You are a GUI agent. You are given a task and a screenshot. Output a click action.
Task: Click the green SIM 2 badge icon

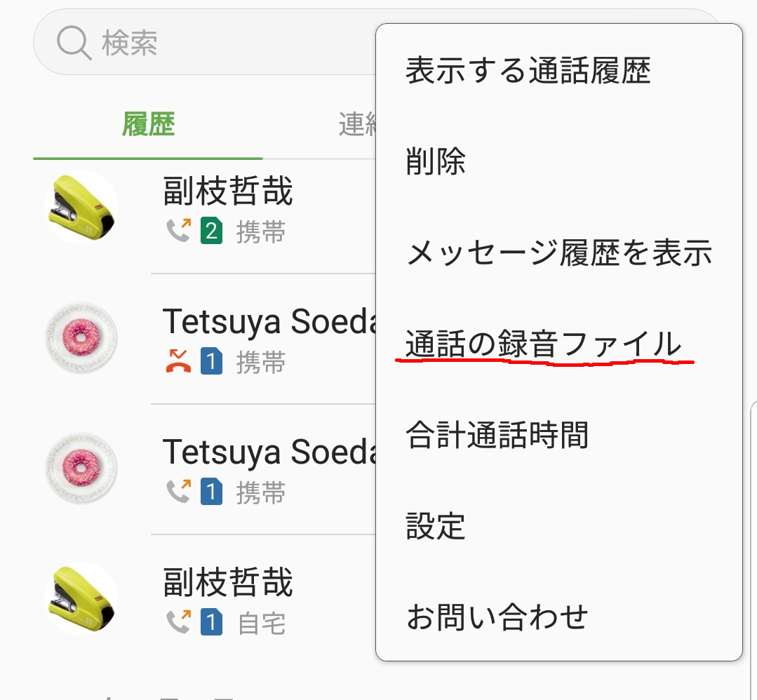[211, 231]
